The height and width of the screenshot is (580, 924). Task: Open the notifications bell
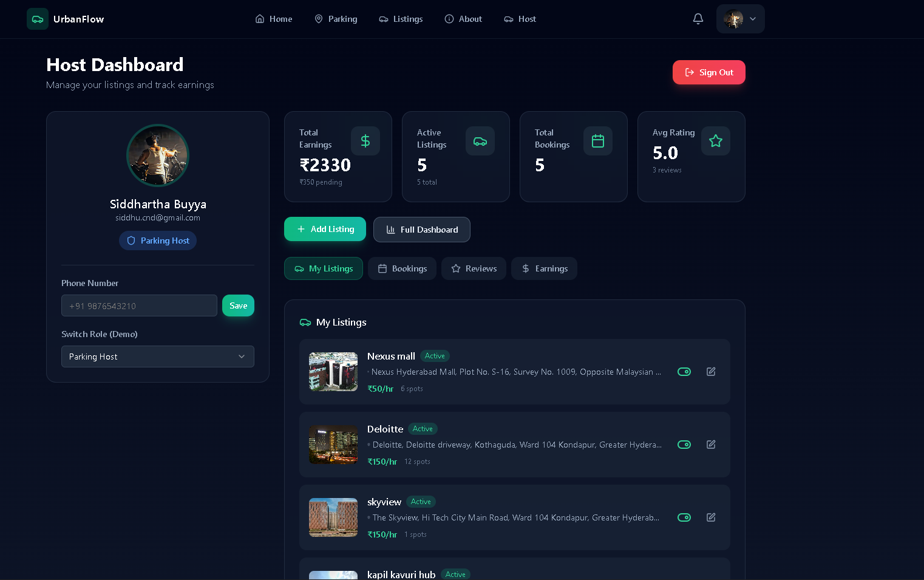click(698, 19)
